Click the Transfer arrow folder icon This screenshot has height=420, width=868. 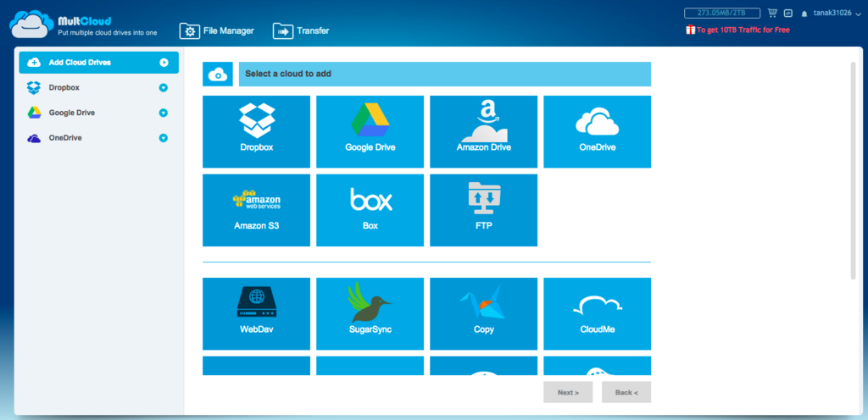point(283,31)
